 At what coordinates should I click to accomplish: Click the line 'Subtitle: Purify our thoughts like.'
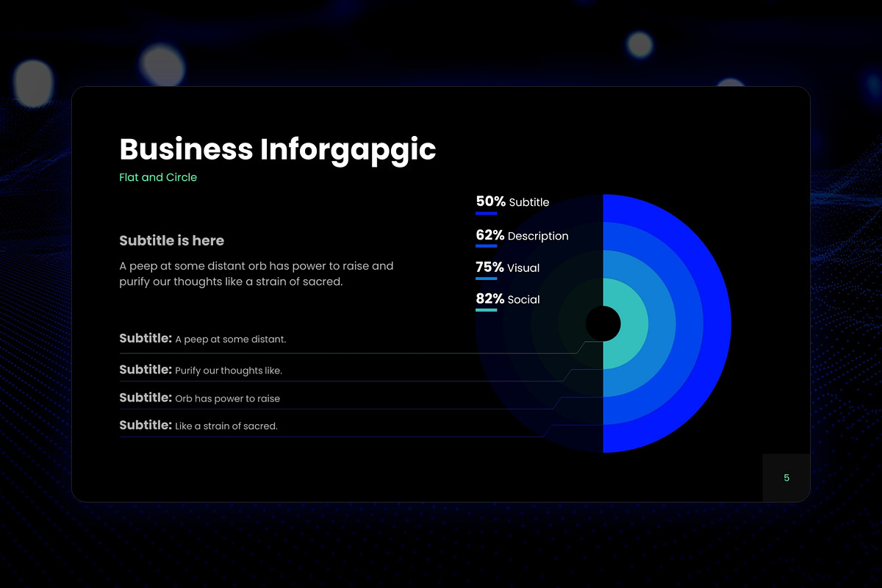(x=201, y=370)
